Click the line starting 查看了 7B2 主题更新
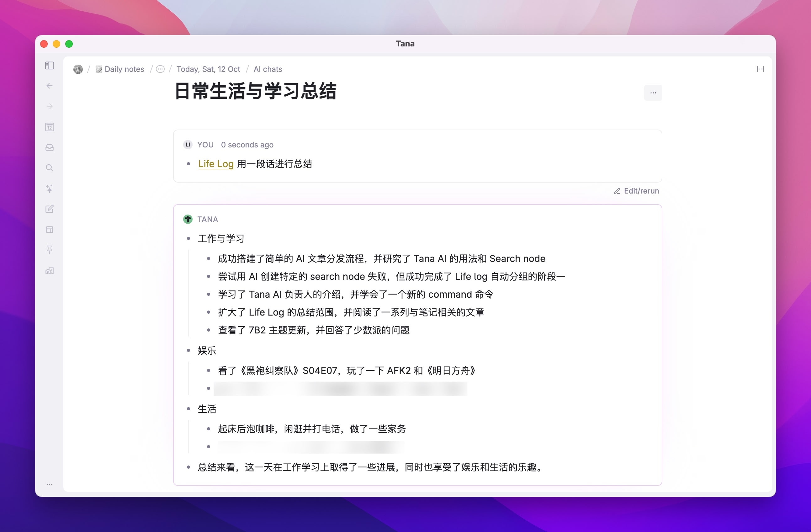This screenshot has width=811, height=532. pos(314,330)
